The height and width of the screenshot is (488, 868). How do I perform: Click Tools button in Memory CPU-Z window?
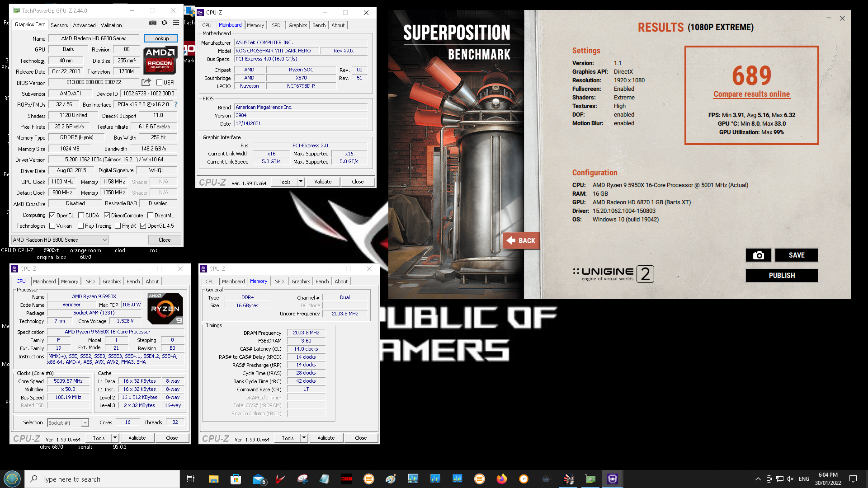coord(288,438)
